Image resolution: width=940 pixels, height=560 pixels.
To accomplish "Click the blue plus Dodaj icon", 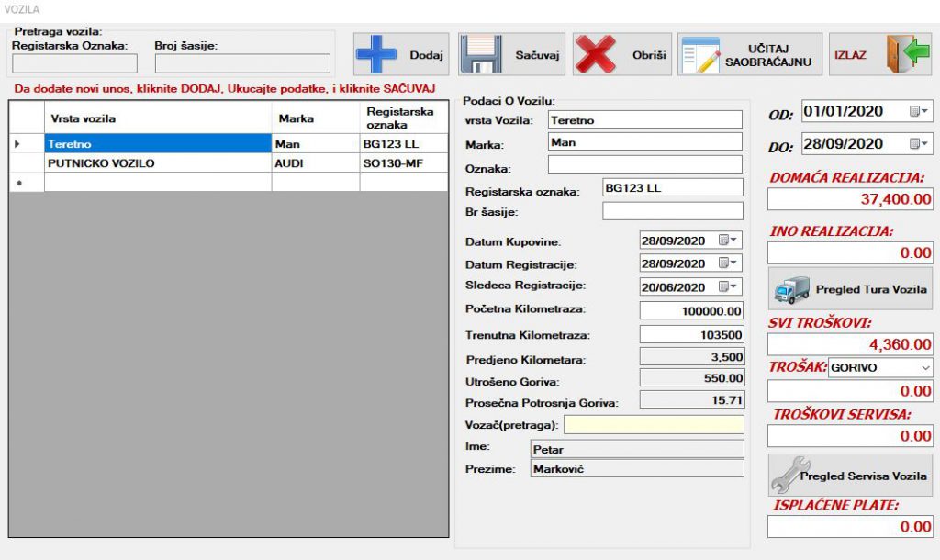I will click(x=376, y=55).
